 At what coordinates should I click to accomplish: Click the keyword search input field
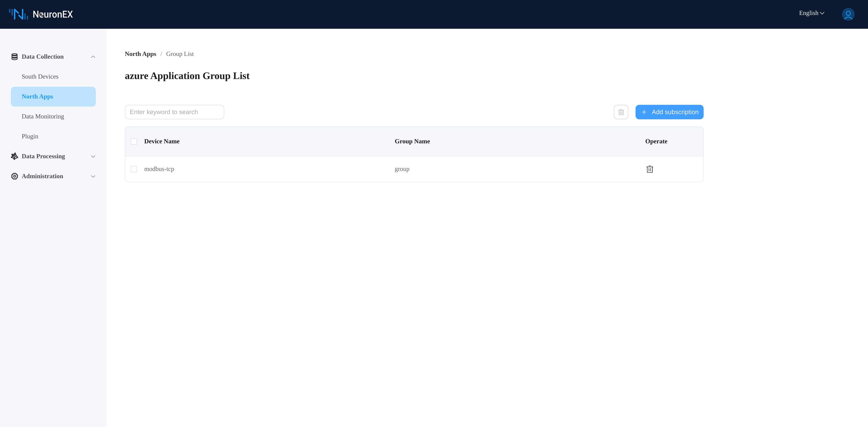174,112
